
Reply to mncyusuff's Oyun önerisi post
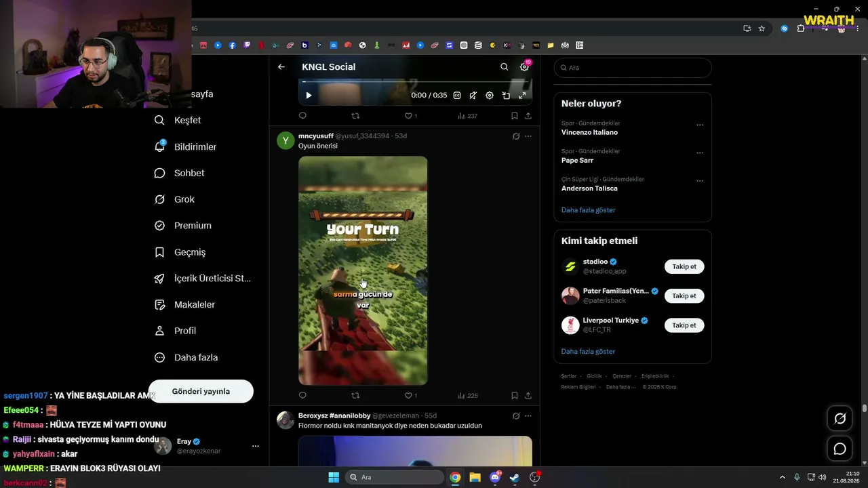tap(302, 396)
